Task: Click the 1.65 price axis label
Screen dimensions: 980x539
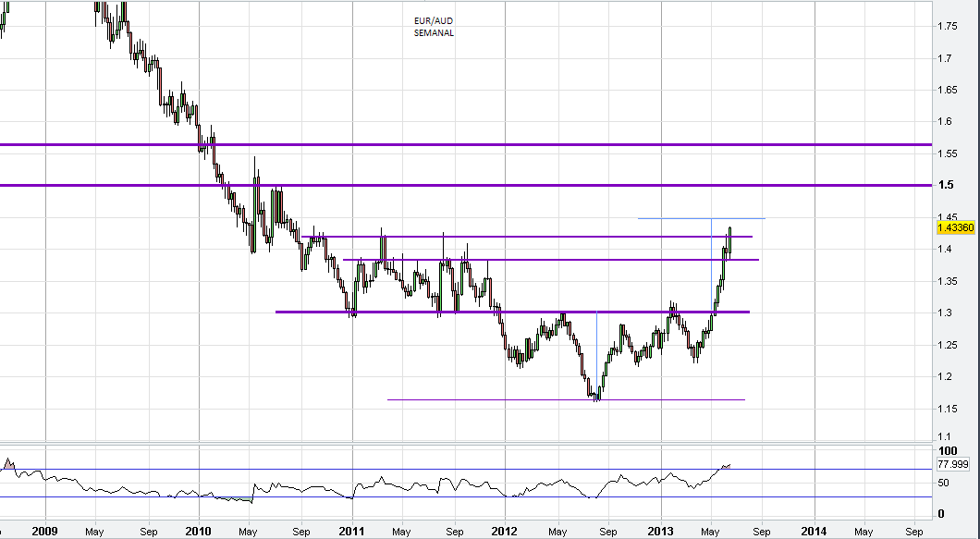Action: click(x=949, y=90)
